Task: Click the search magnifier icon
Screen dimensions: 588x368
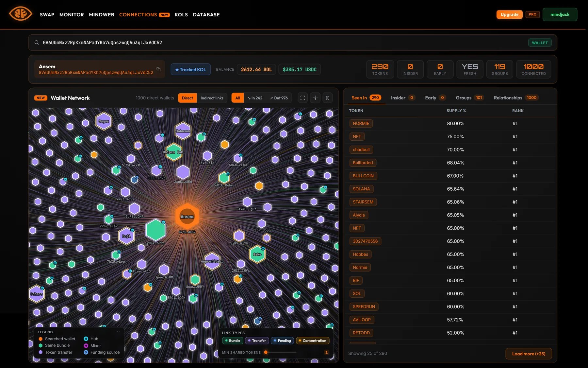Action: 37,43
